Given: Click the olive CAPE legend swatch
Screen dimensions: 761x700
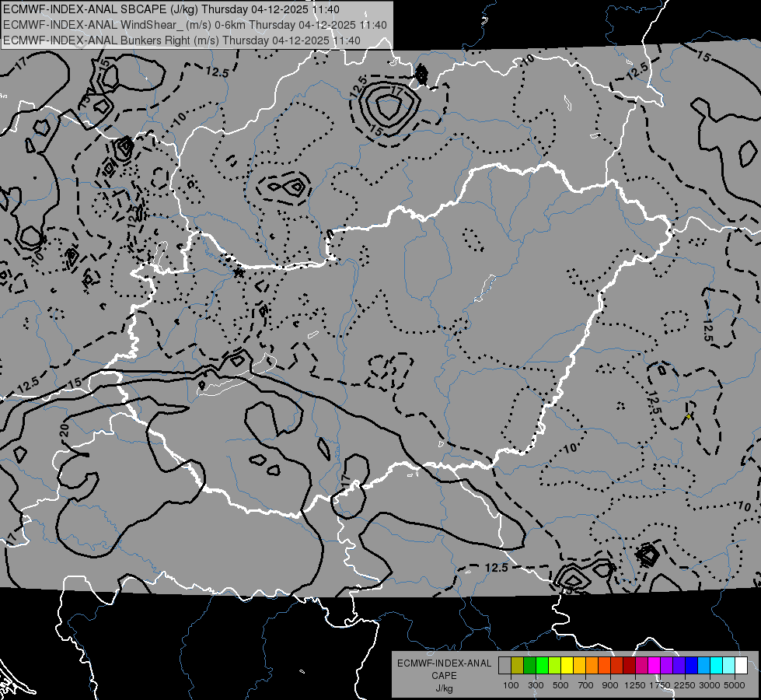Looking at the screenshot, I should tap(517, 665).
